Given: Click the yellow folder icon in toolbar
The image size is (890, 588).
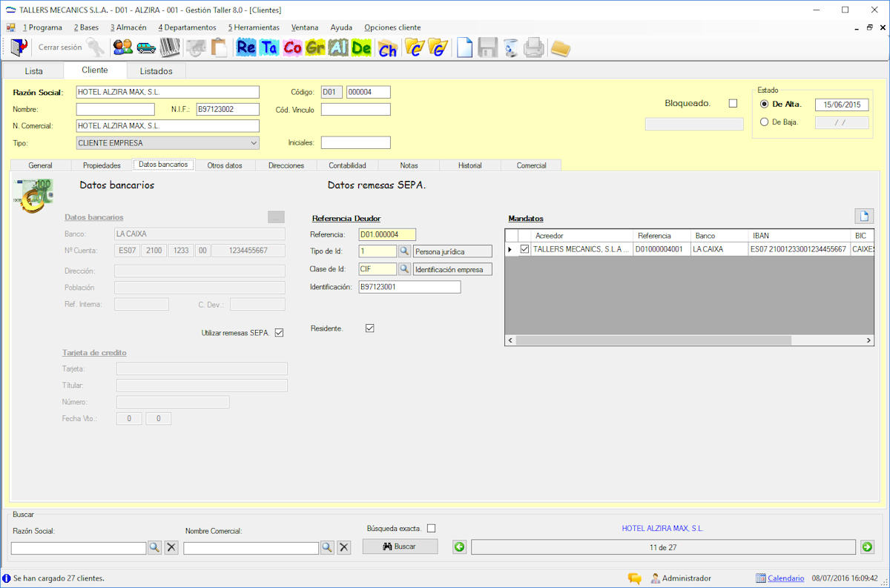Looking at the screenshot, I should click(x=560, y=48).
